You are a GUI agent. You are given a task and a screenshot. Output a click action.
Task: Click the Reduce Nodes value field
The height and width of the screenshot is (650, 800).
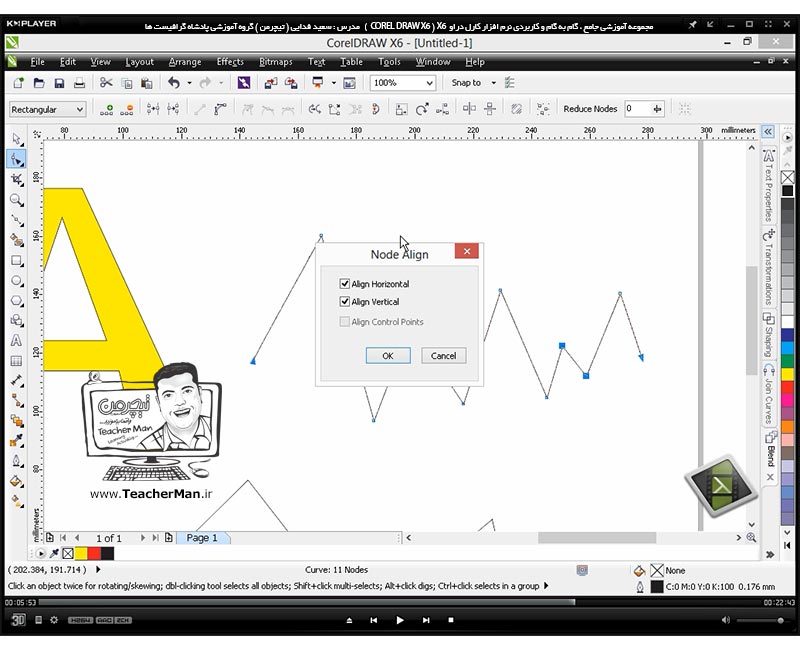point(638,109)
